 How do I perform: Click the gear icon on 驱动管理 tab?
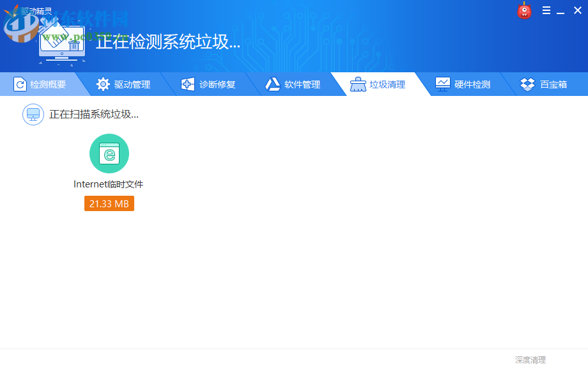point(103,84)
